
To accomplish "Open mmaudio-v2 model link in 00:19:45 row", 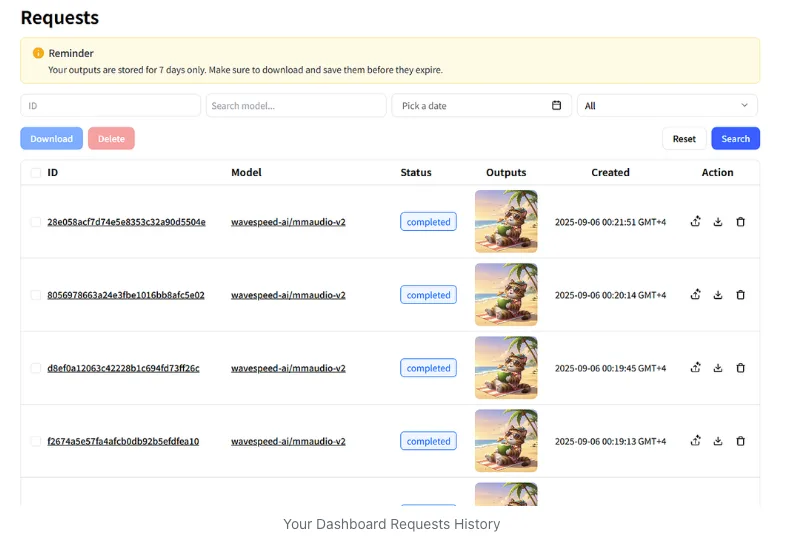I will click(288, 368).
